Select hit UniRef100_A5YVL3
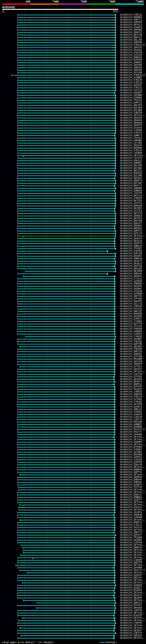 click(x=131, y=25)
